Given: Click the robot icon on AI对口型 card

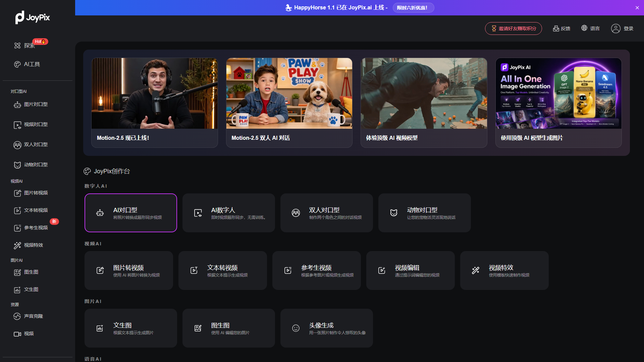Looking at the screenshot, I should pyautogui.click(x=100, y=213).
